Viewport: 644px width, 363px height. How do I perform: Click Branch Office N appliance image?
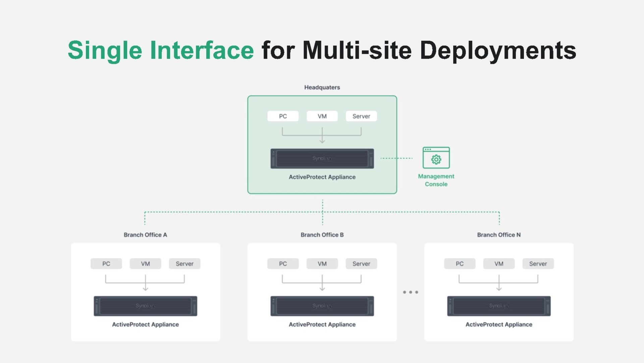point(499,306)
